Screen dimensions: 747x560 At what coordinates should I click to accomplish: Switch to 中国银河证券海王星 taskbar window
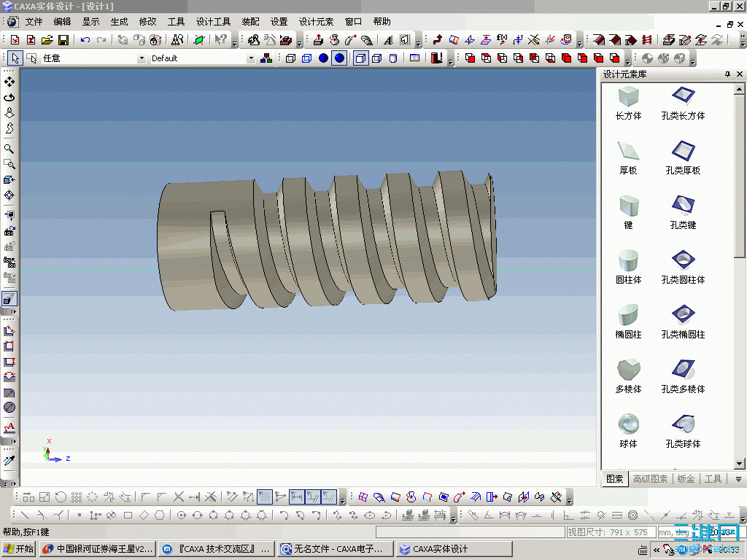pyautogui.click(x=98, y=549)
